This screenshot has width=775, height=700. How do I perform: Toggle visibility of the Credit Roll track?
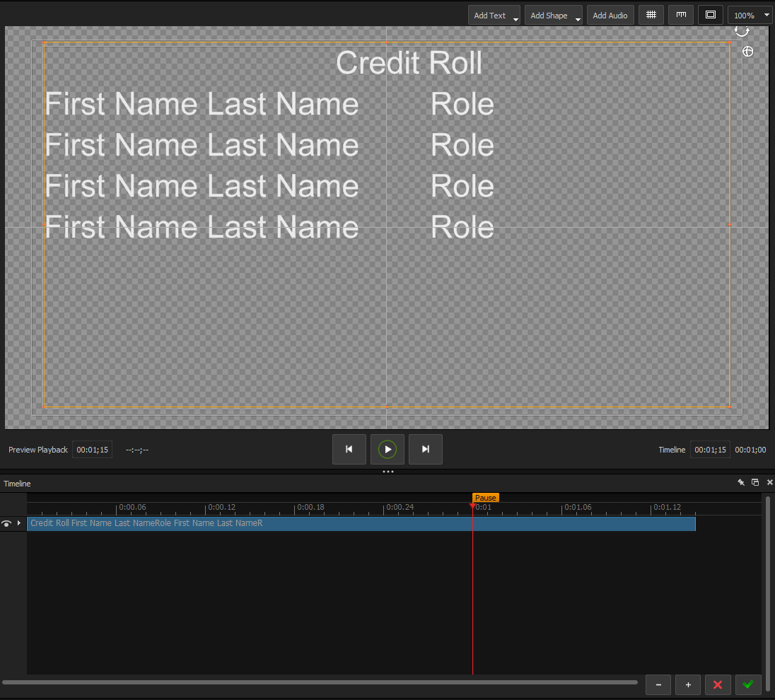6,523
